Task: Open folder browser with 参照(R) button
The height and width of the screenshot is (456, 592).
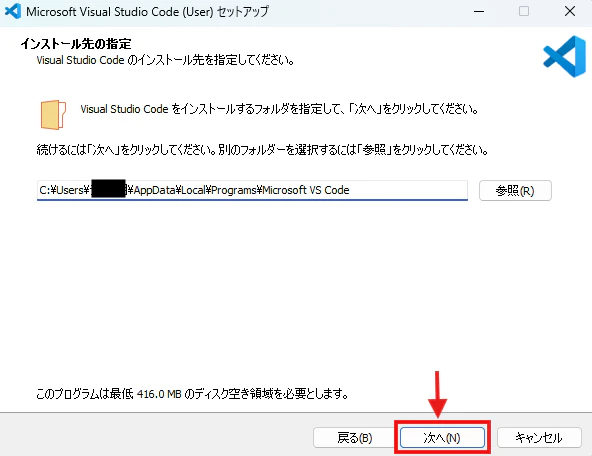Action: click(515, 191)
